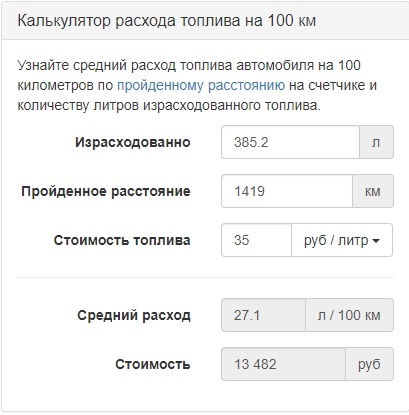Click the Средний расход result showing 27.1

pos(263,315)
